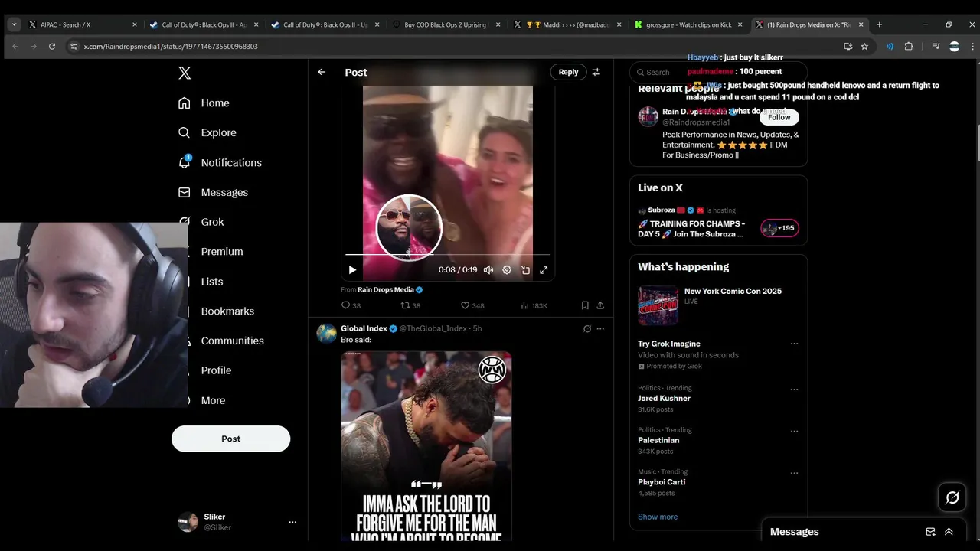This screenshot has width=980, height=551.
Task: Switch to Maddi @madbad tab
Action: (x=567, y=24)
